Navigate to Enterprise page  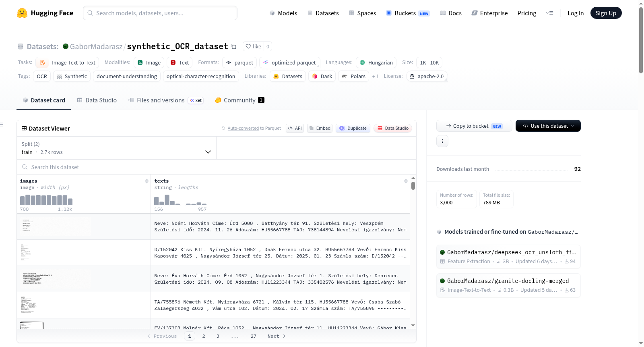pyautogui.click(x=489, y=13)
